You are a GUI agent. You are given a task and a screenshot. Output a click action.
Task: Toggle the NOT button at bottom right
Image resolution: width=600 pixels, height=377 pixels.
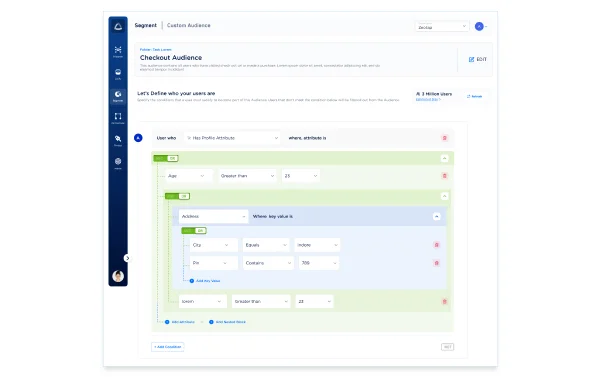click(x=447, y=347)
